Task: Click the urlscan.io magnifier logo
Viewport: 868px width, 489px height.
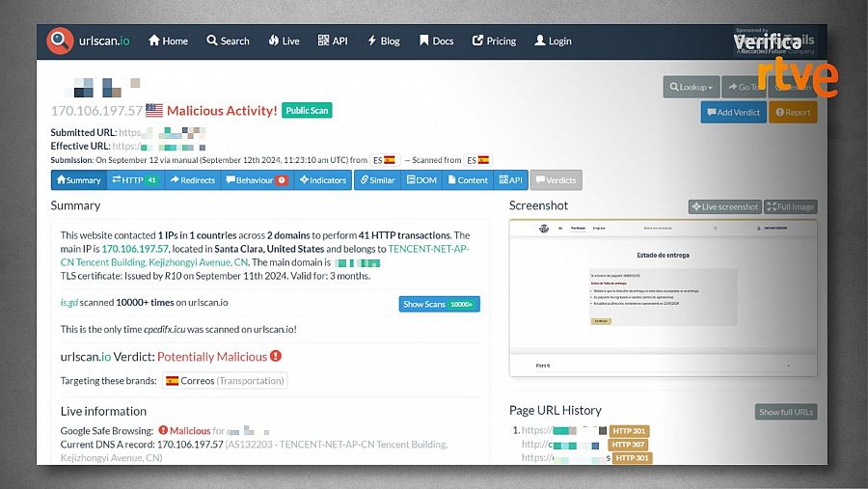Action: click(60, 41)
